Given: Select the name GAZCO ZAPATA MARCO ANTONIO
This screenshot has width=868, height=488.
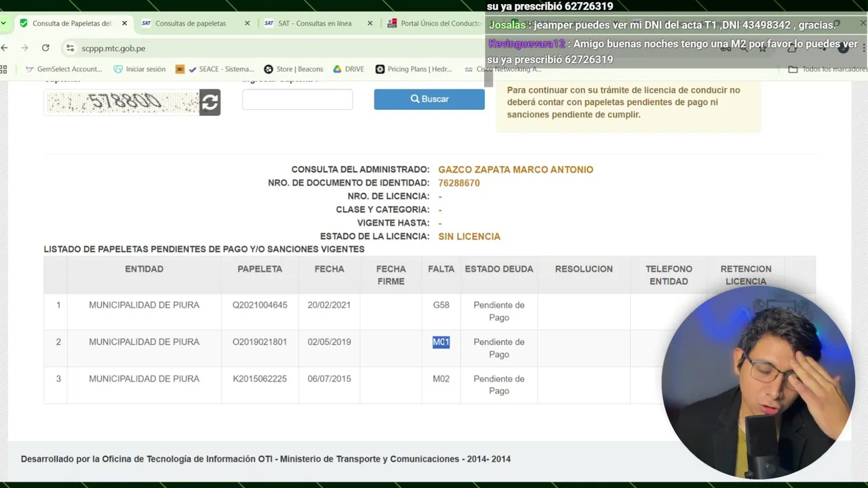Looking at the screenshot, I should tap(515, 169).
